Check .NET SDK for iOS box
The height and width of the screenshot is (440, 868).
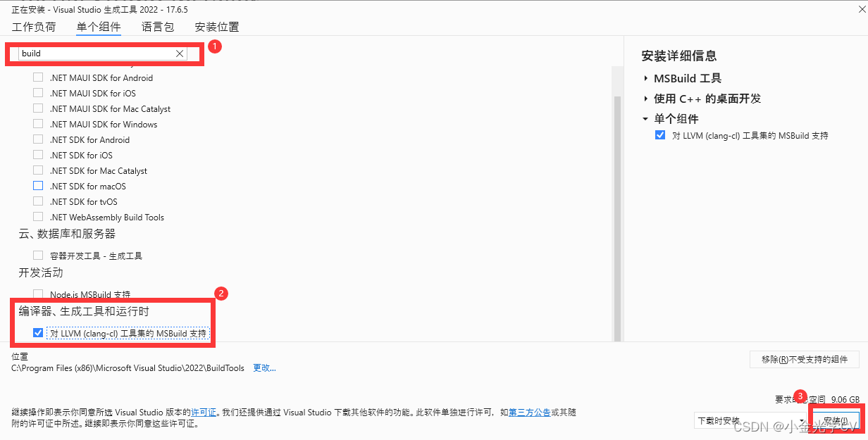click(38, 156)
